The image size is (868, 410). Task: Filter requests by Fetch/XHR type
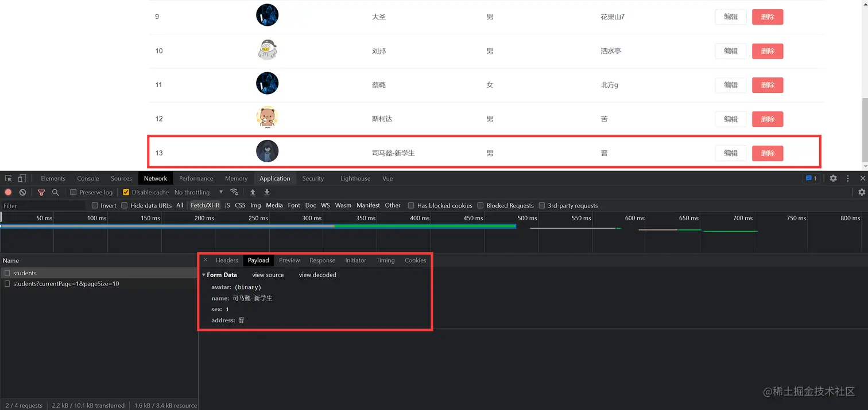205,205
